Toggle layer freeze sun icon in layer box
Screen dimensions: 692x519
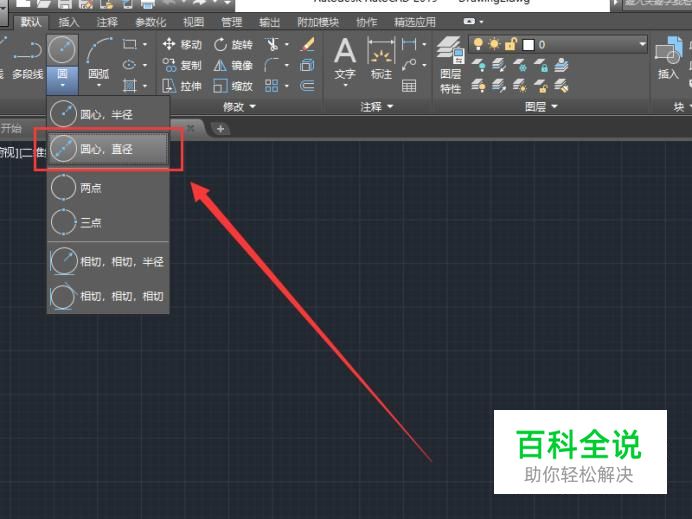[x=494, y=44]
